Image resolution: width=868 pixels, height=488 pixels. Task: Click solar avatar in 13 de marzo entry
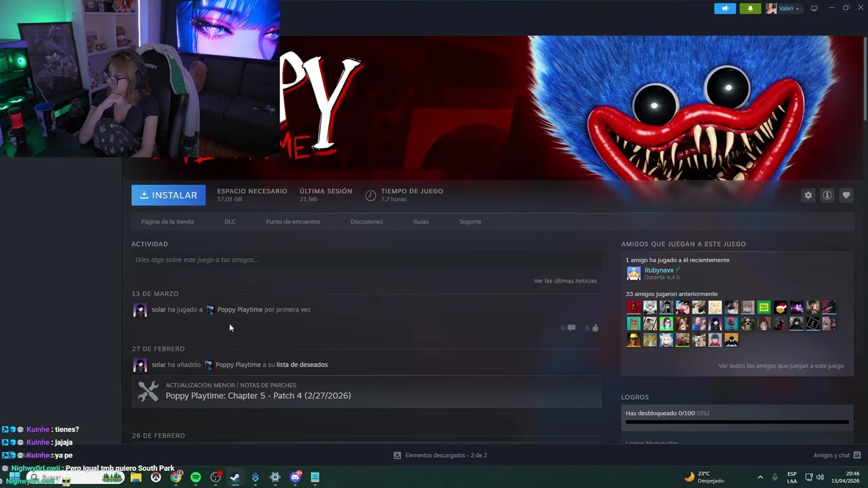pyautogui.click(x=140, y=310)
